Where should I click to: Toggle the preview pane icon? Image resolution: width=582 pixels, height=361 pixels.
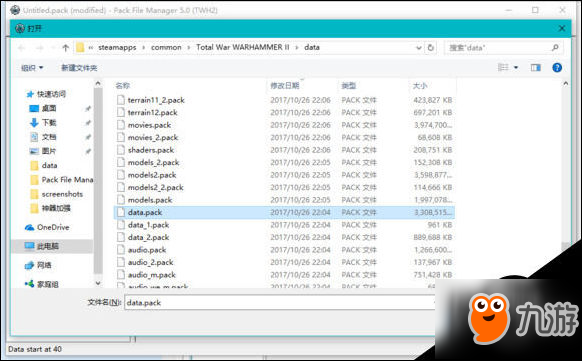click(536, 68)
